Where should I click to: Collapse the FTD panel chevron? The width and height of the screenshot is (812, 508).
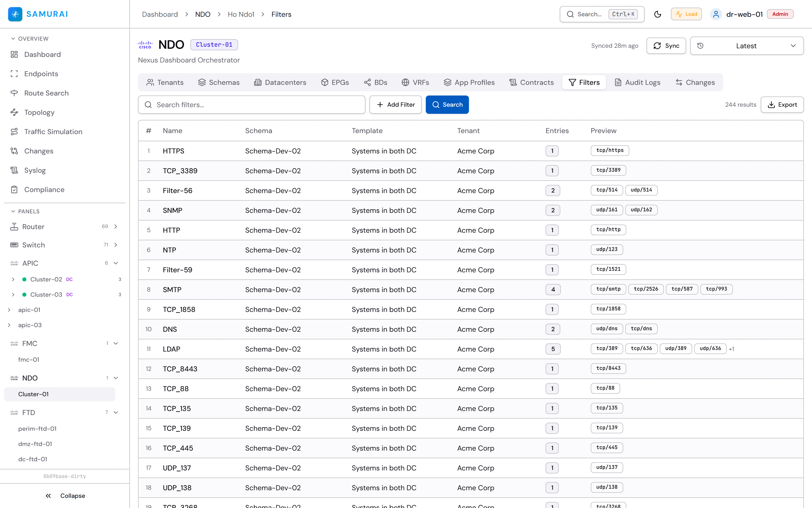[116, 412]
